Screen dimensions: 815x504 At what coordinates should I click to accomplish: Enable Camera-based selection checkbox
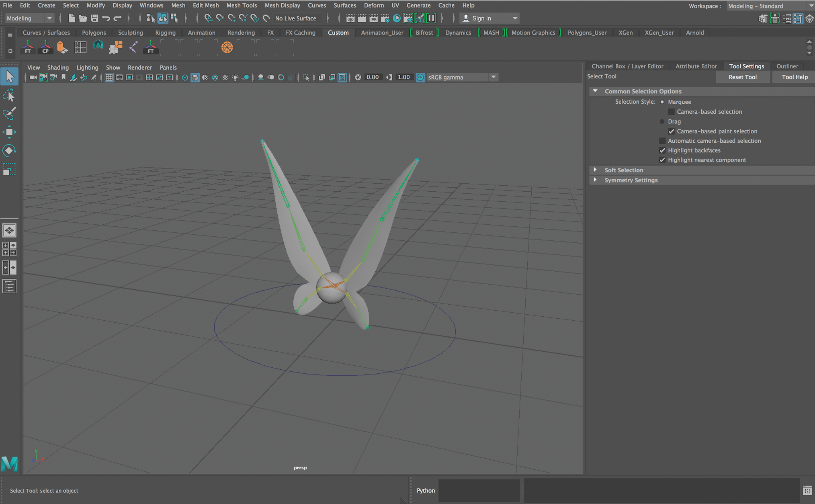pos(671,112)
